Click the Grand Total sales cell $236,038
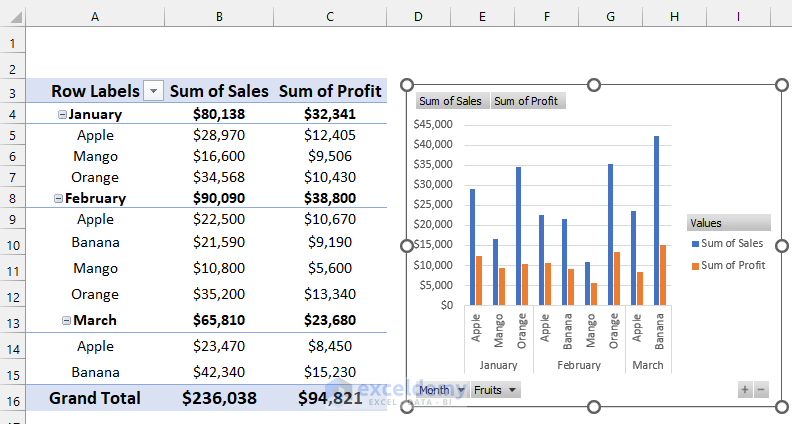Image resolution: width=792 pixels, height=424 pixels. coord(219,398)
